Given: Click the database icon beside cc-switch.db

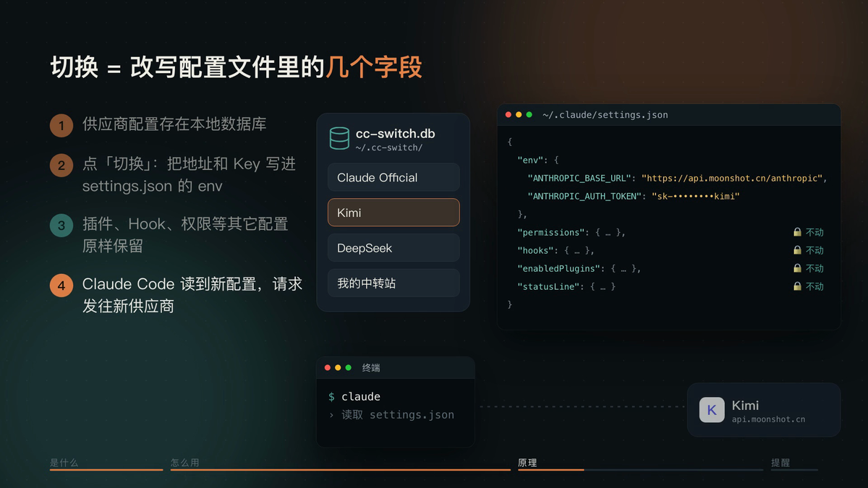Looking at the screenshot, I should (339, 138).
